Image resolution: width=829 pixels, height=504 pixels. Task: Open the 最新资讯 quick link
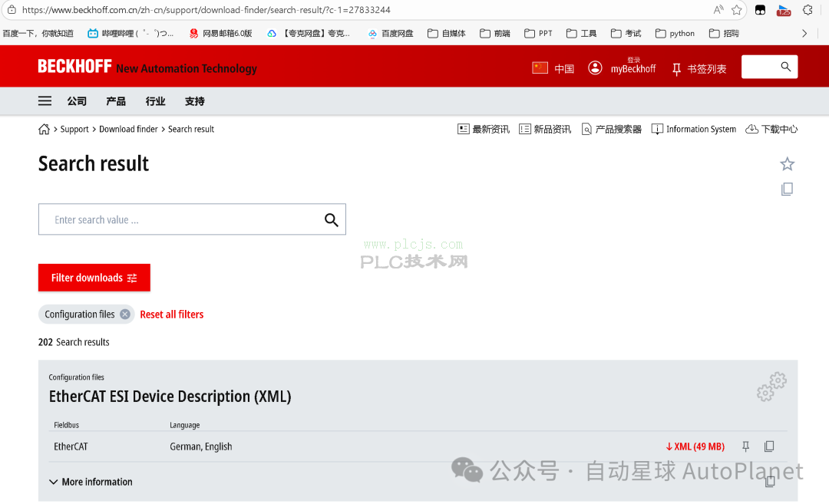(x=484, y=129)
